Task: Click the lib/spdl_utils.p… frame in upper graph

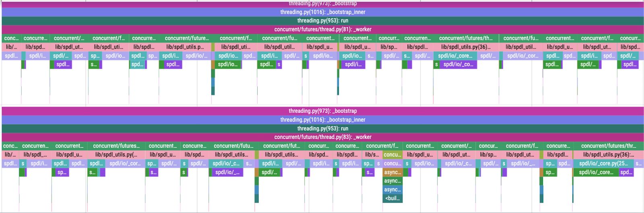Action: click(x=185, y=47)
